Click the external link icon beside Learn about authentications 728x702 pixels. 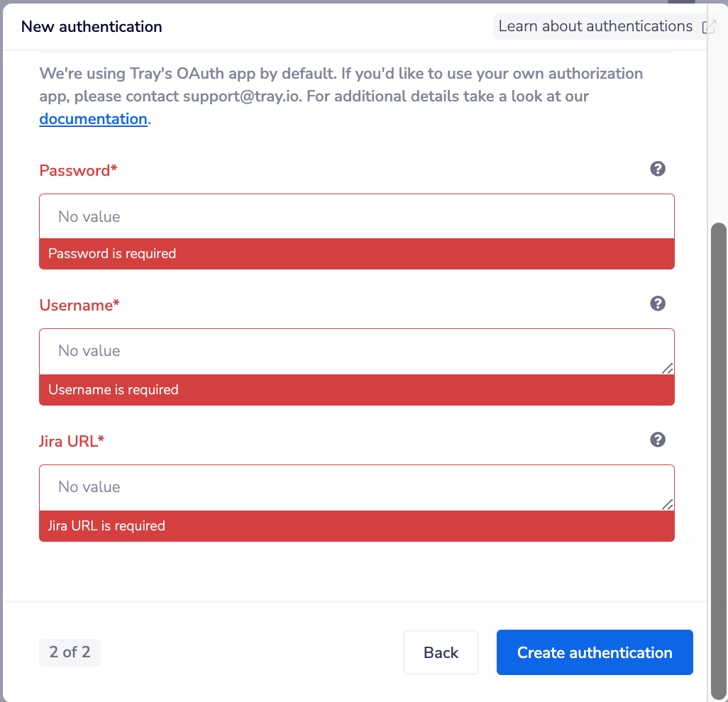point(709,26)
